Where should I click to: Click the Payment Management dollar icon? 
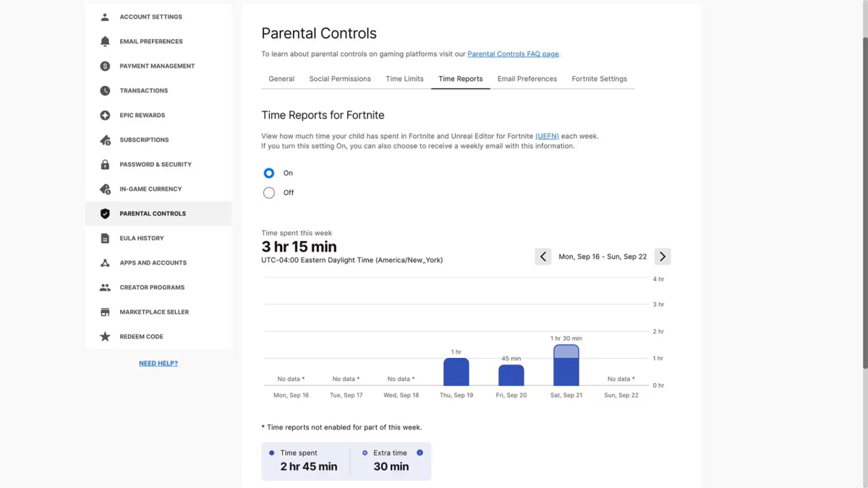pos(105,66)
